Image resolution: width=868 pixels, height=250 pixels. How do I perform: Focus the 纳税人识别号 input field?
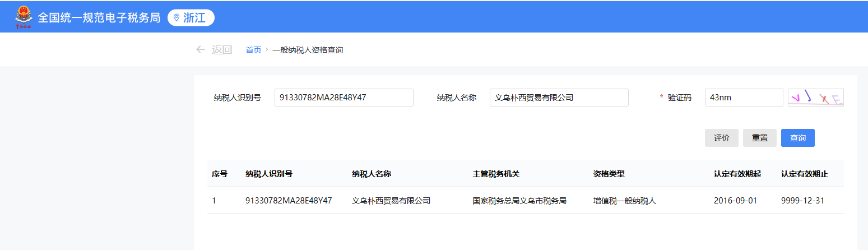point(344,98)
